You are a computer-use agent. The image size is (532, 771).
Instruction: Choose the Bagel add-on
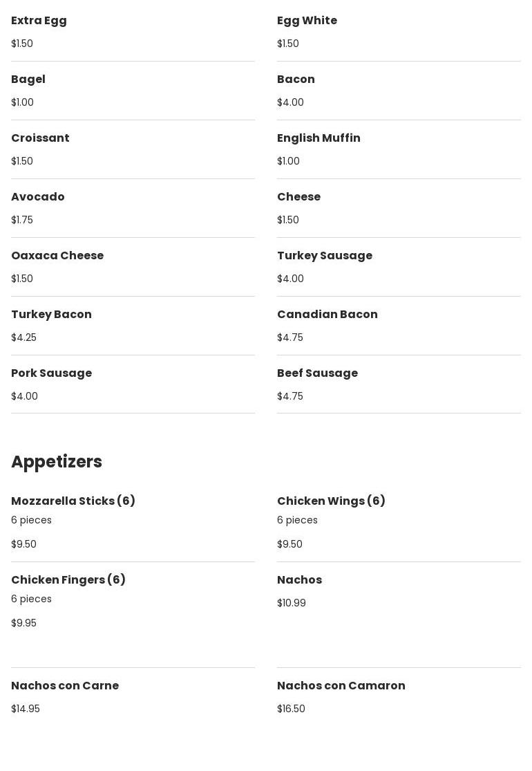point(28,80)
